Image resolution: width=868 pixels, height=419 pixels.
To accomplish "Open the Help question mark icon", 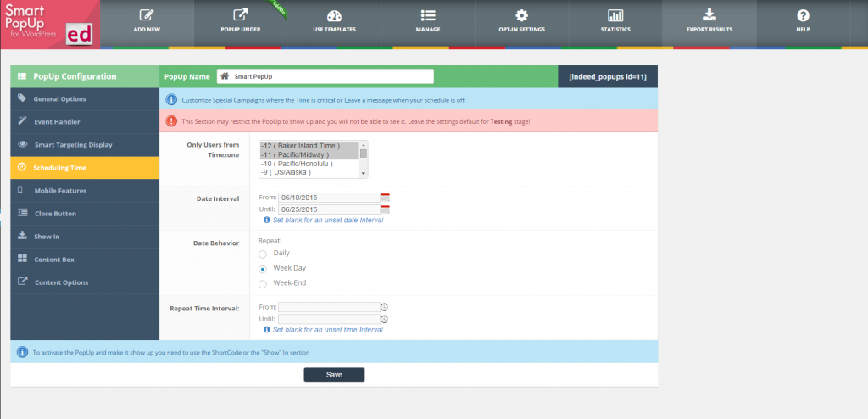I will click(804, 15).
